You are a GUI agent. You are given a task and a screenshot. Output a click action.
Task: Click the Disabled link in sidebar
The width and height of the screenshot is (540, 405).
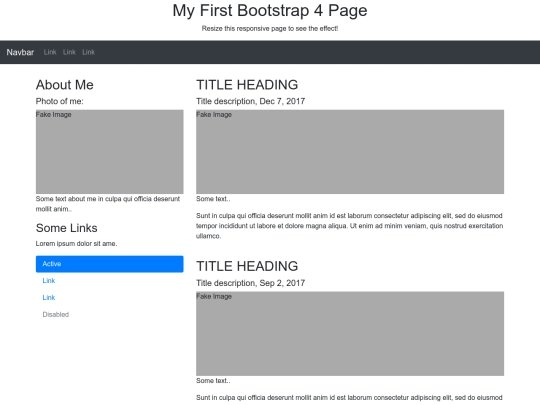click(56, 314)
